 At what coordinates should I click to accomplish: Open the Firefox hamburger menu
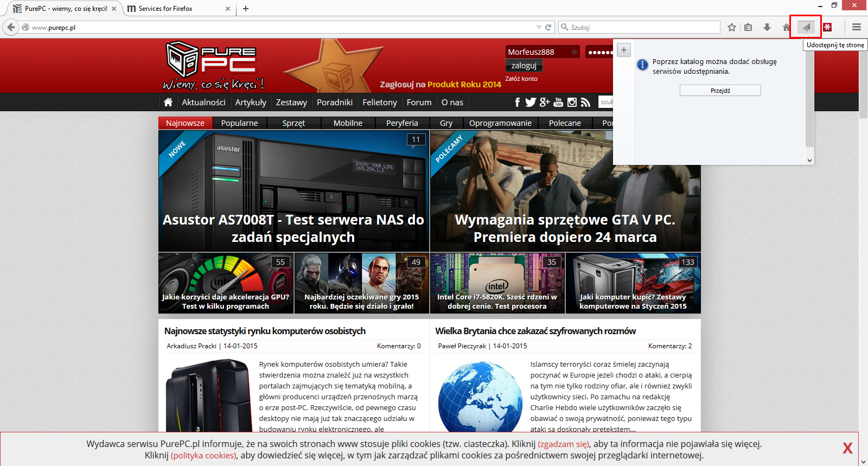(857, 27)
